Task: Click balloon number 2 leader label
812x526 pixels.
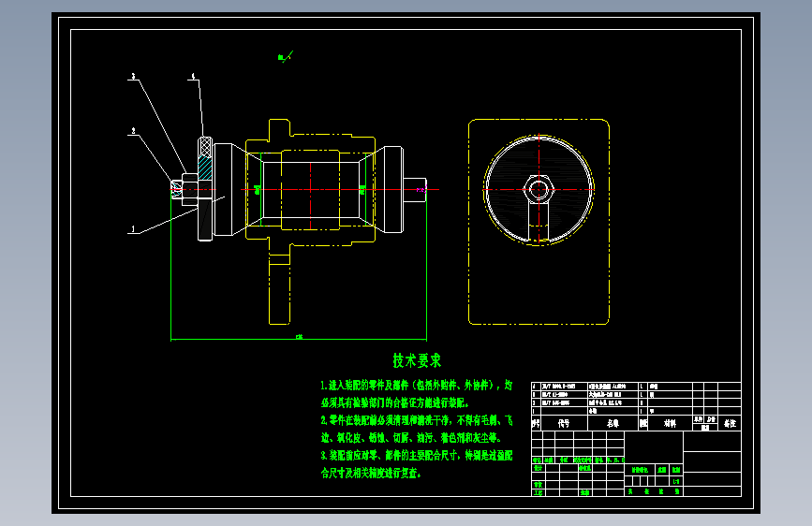Action: pyautogui.click(x=133, y=131)
